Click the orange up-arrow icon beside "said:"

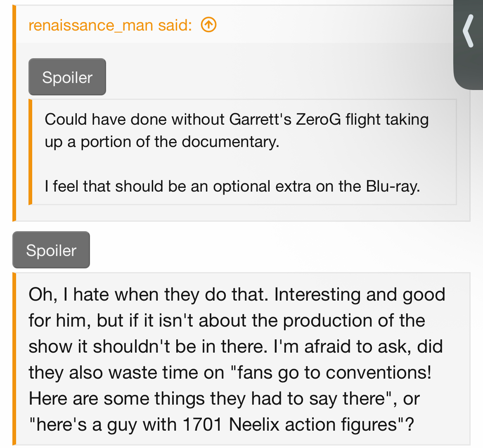pos(208,25)
